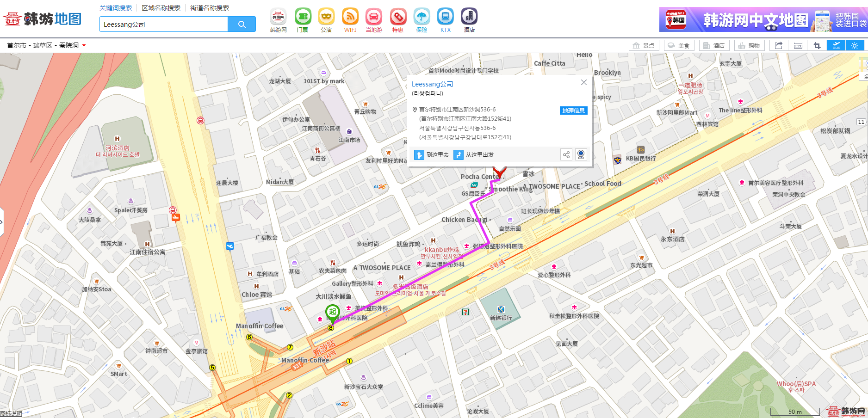
Task: Click the red destination pin marker
Action: (x=499, y=172)
